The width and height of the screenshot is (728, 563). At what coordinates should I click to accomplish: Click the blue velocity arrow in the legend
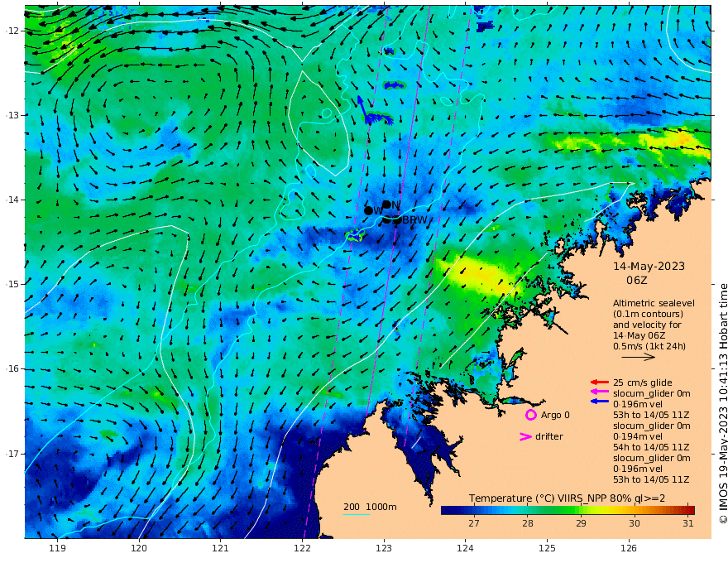tap(600, 401)
